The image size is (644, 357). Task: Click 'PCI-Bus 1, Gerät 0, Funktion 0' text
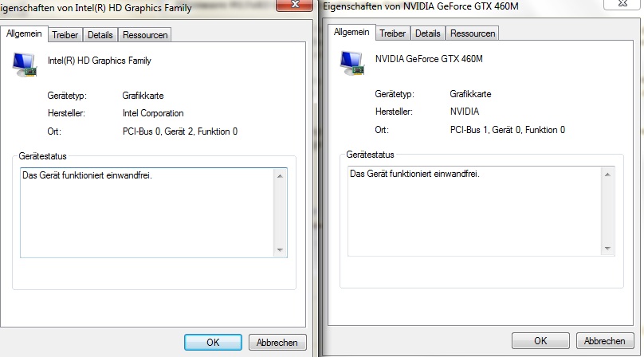tap(508, 130)
